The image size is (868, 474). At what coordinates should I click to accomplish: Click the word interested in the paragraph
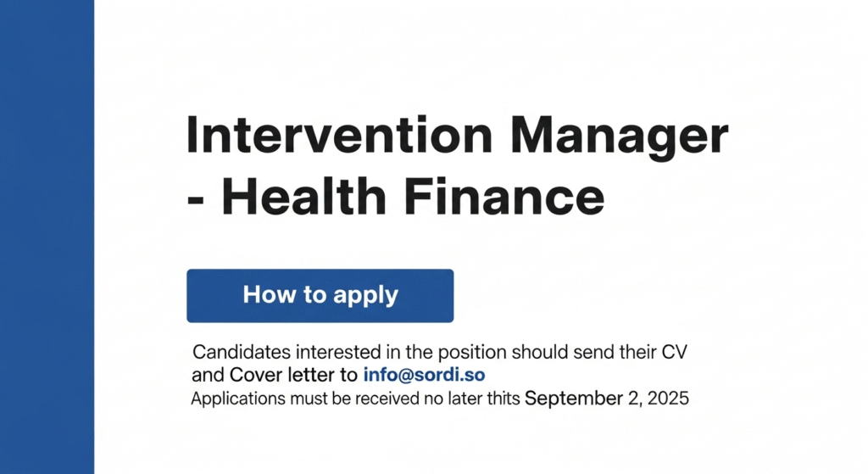coord(338,352)
